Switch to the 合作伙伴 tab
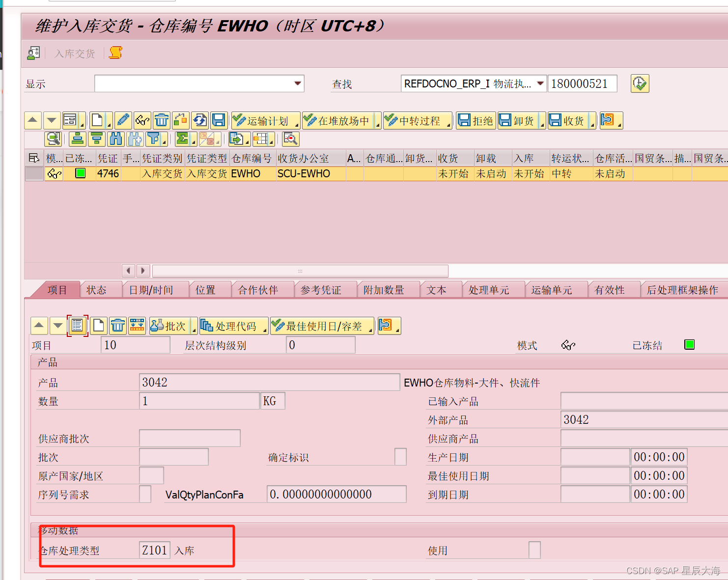This screenshot has width=728, height=580. (x=258, y=290)
